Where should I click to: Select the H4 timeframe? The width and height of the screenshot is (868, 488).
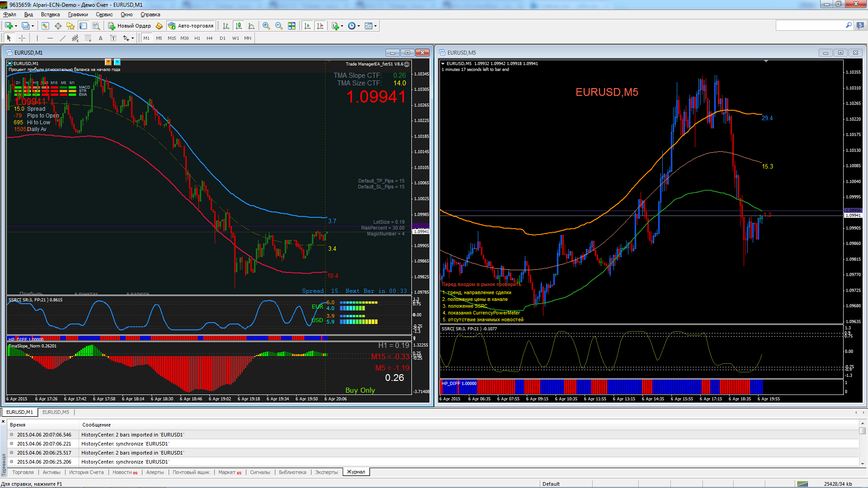[x=210, y=38]
